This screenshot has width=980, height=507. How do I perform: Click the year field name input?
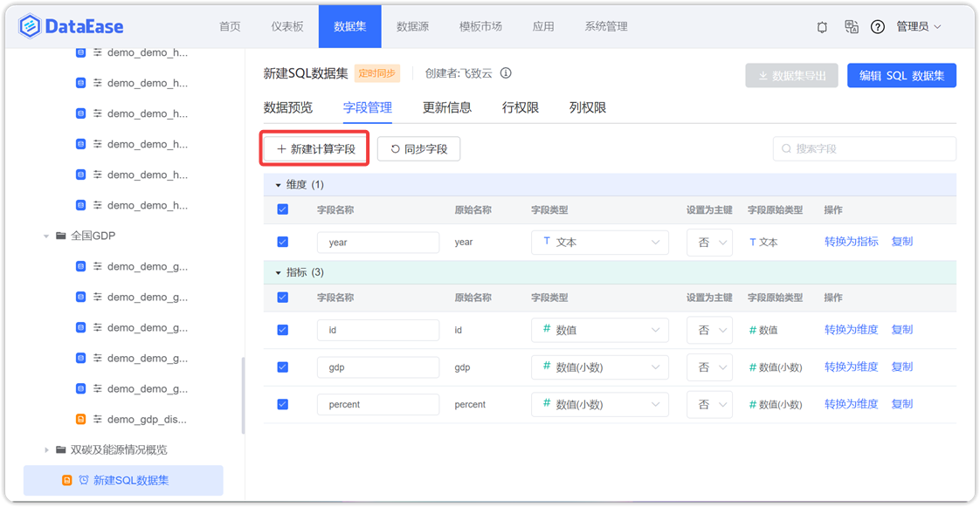click(378, 243)
